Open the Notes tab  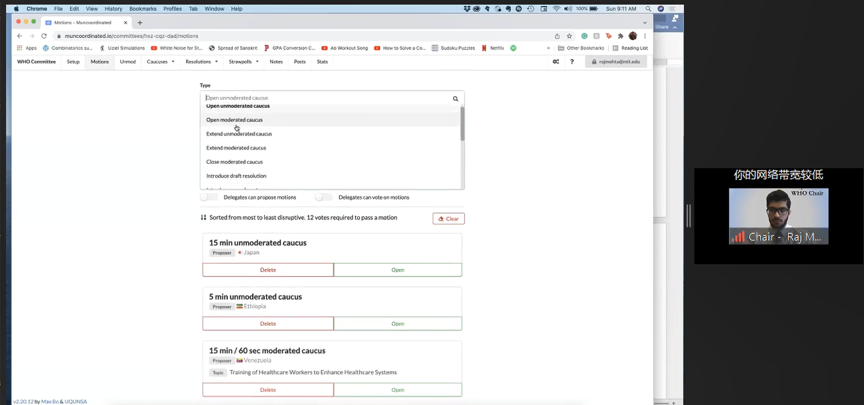coord(276,62)
